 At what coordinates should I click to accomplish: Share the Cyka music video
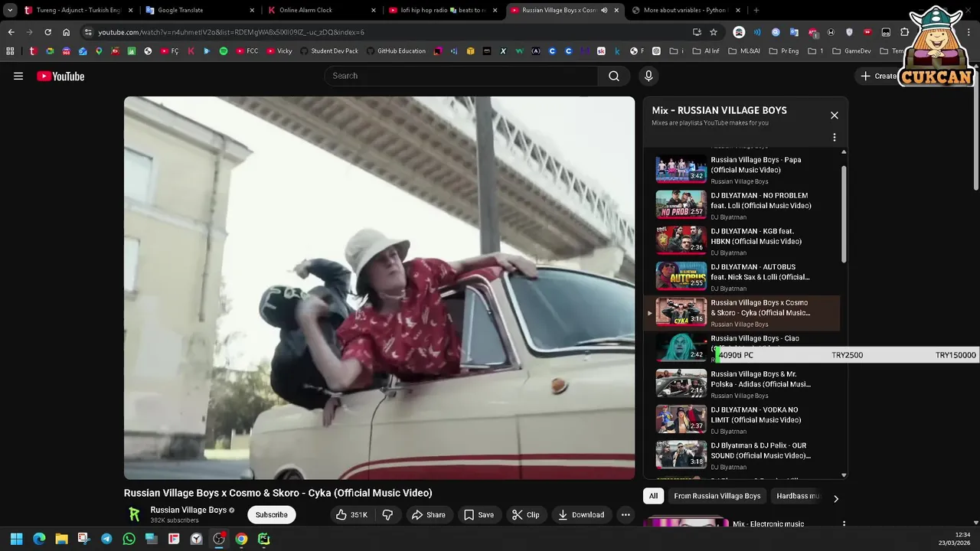point(429,515)
